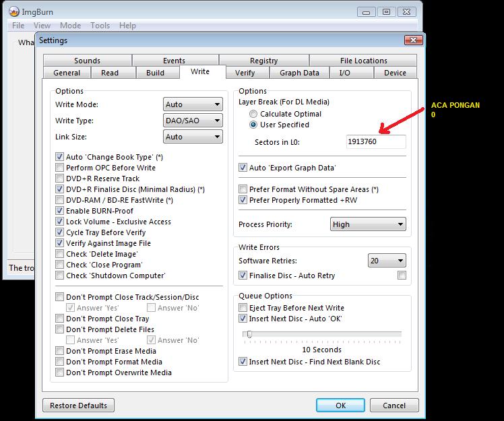Viewport: 504px width, 421px height.
Task: Switch to the Graph Data tab
Action: point(299,73)
